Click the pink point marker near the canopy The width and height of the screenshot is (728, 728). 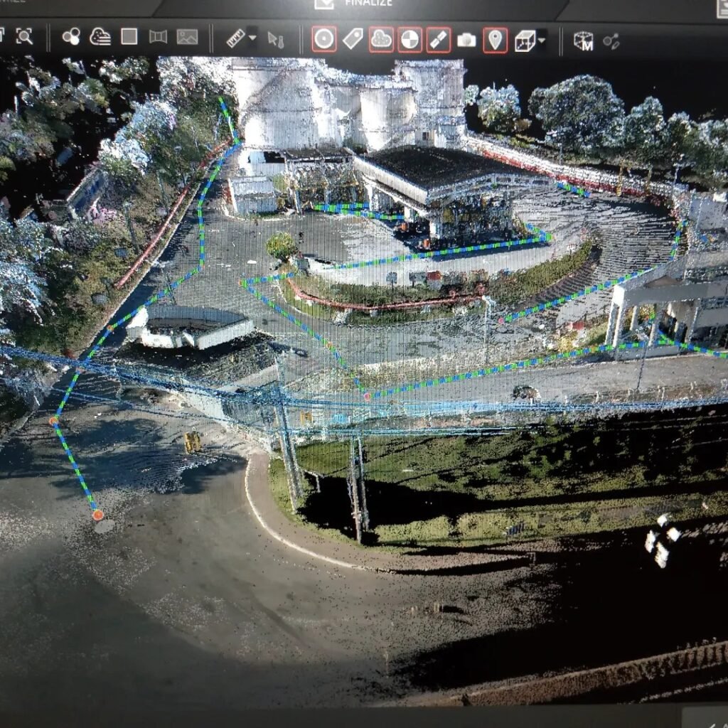[368, 397]
